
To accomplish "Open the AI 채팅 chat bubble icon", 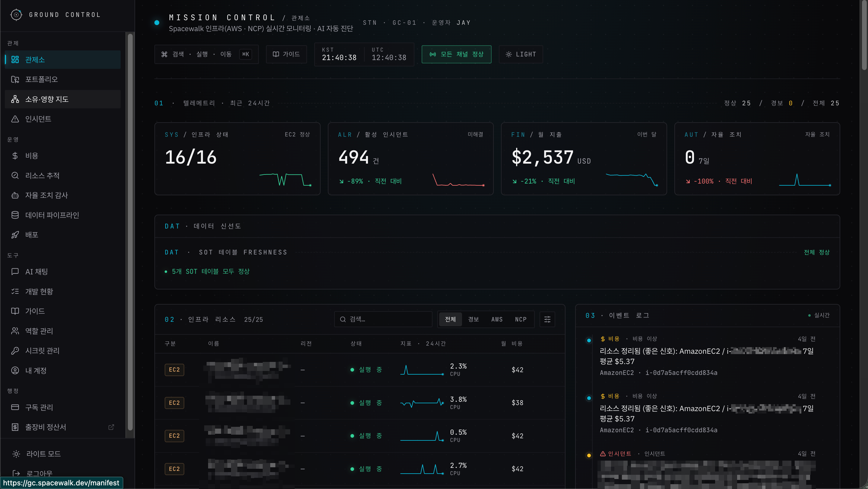I will click(x=15, y=271).
